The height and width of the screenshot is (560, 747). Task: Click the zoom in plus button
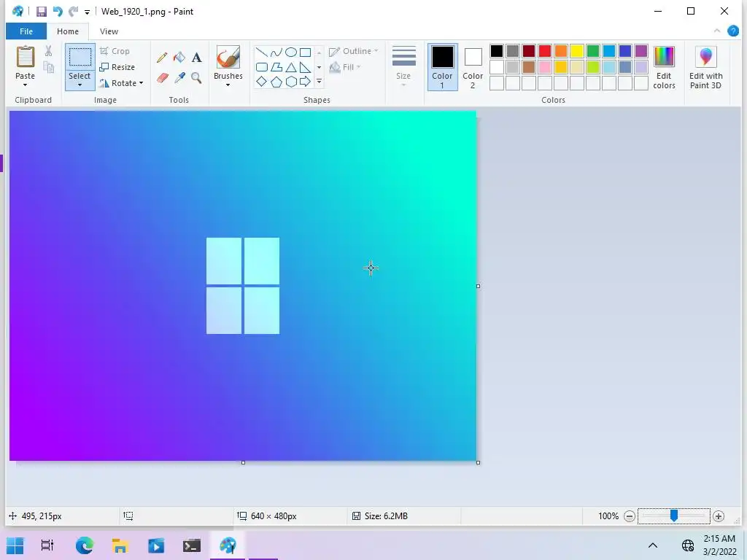coord(719,516)
